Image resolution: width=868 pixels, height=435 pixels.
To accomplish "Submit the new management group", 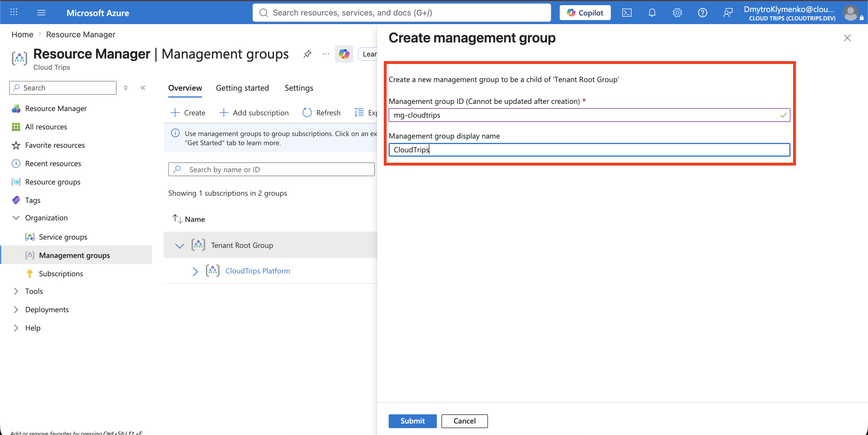I will 412,421.
